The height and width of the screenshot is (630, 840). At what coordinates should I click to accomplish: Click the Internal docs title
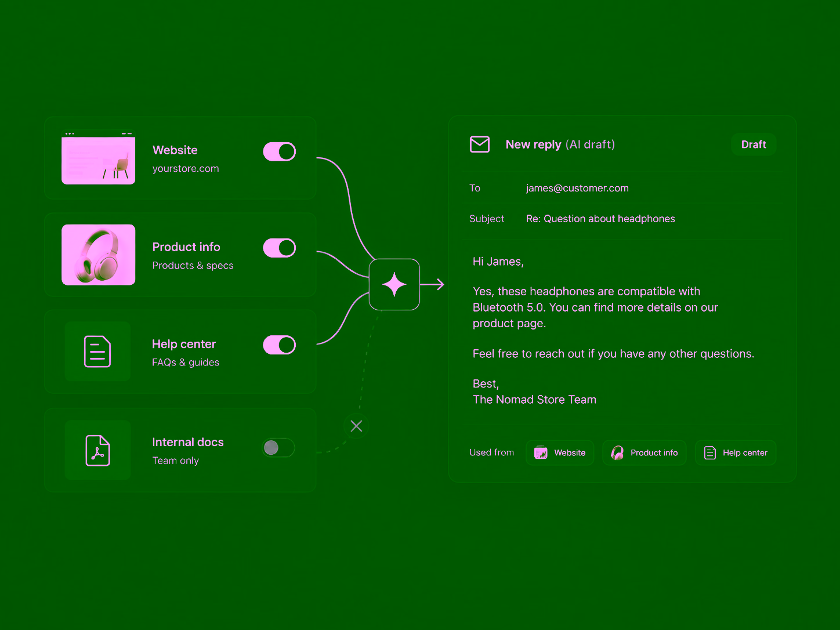188,442
